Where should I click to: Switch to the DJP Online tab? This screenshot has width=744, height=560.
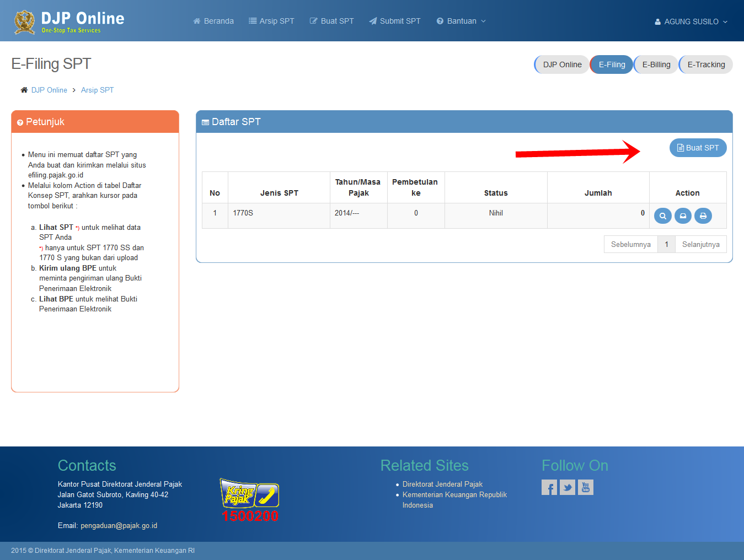(x=561, y=64)
